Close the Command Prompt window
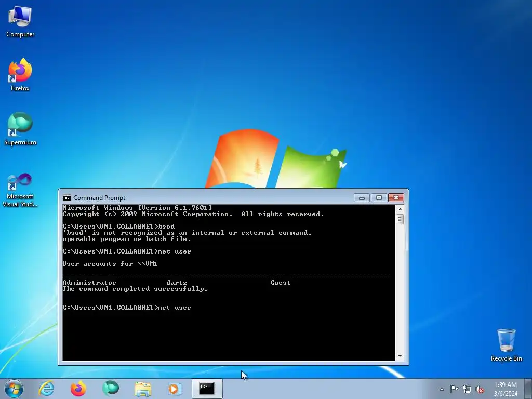This screenshot has height=399, width=532. pyautogui.click(x=396, y=198)
